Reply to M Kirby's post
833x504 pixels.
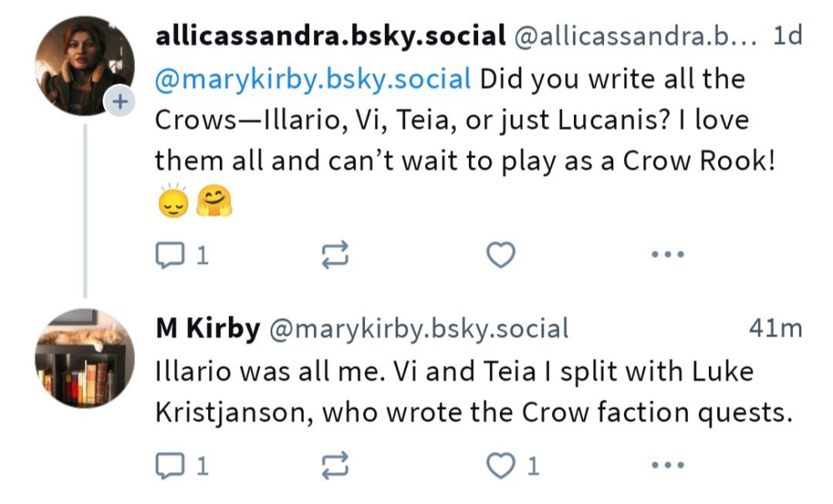tap(170, 466)
